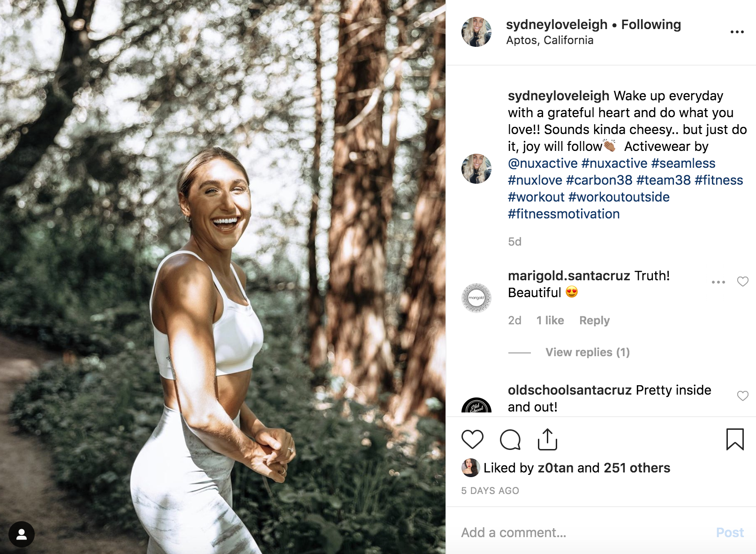Open the Aptos, California location link

click(x=550, y=40)
